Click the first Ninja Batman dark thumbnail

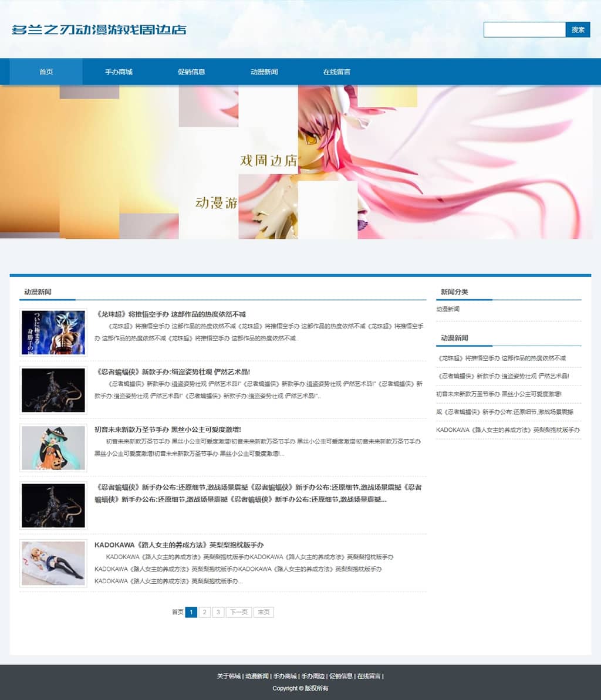(53, 390)
